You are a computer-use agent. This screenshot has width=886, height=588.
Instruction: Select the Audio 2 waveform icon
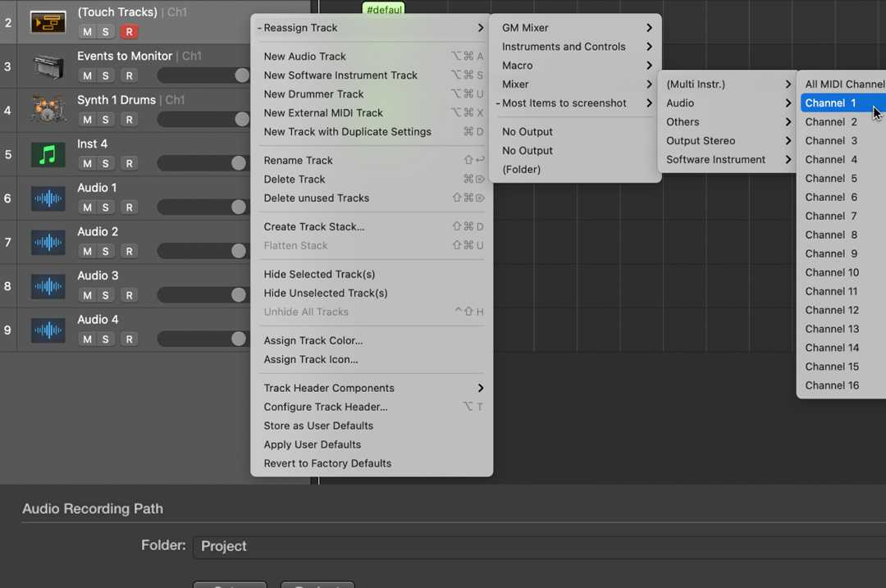click(48, 242)
